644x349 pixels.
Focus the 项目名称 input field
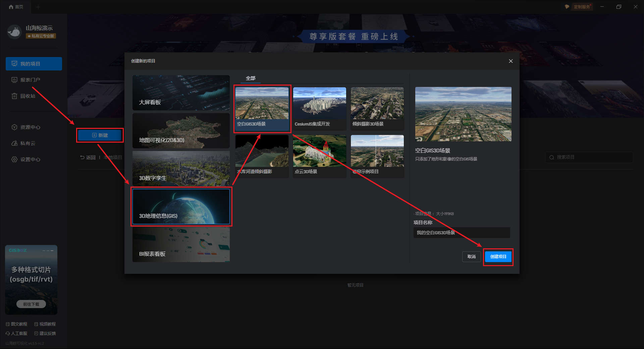pos(462,233)
